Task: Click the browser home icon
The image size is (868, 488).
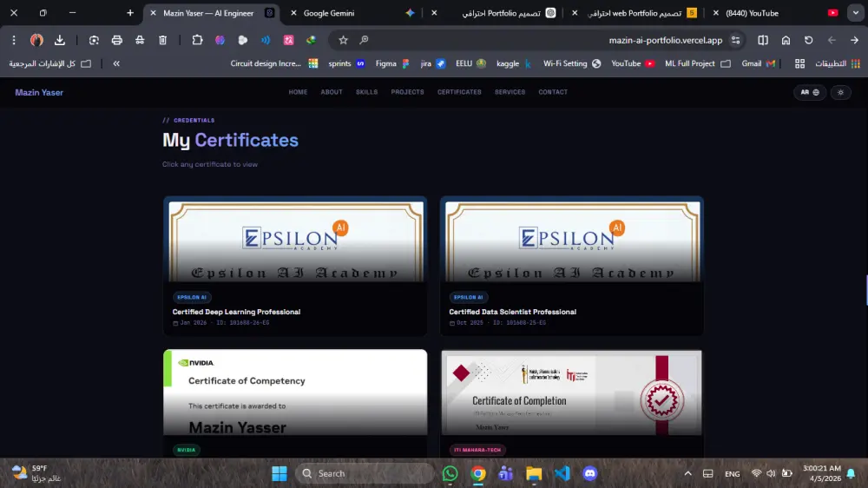Action: pos(786,40)
